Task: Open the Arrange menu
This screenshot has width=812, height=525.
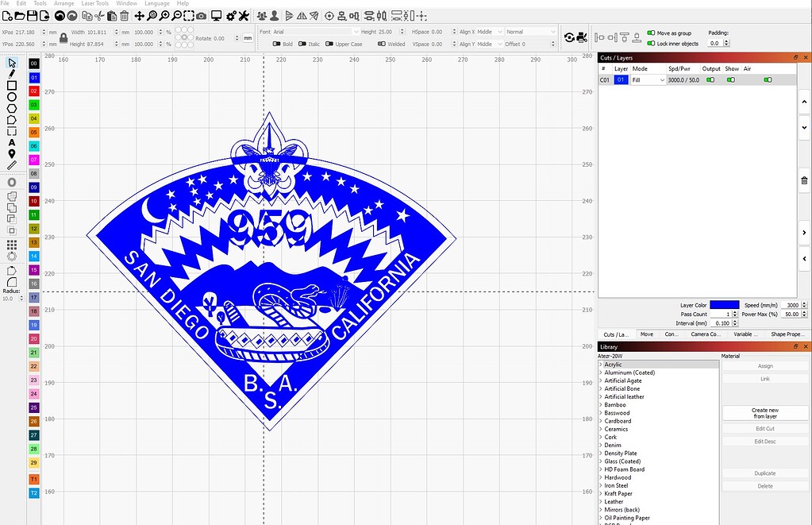Action: pyautogui.click(x=63, y=3)
